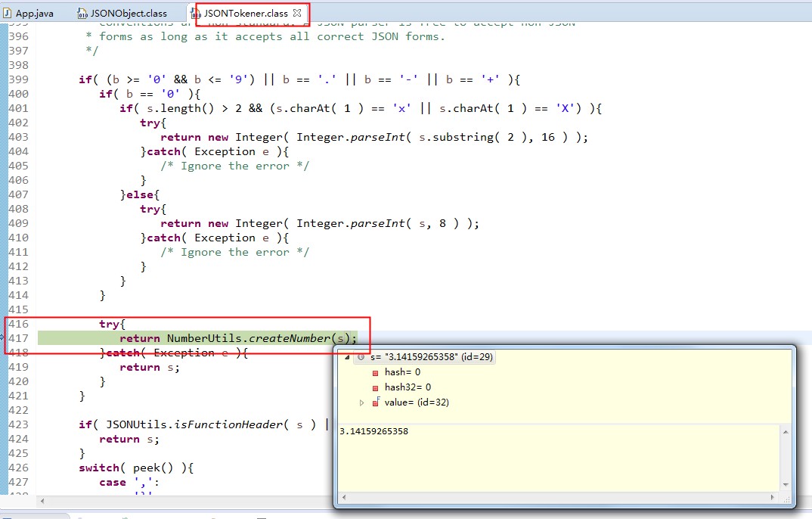This screenshot has height=519, width=812.
Task: Click the field icon beside hash32 variable
Action: click(x=376, y=387)
